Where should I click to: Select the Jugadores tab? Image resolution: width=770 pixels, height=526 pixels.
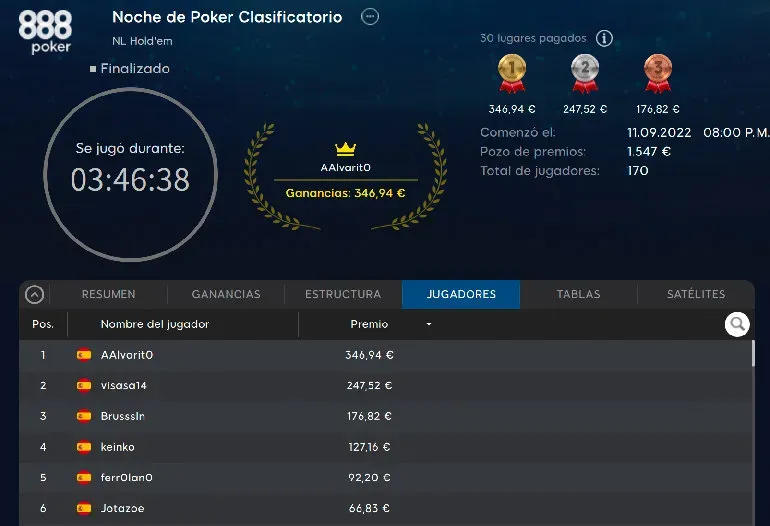coord(461,294)
